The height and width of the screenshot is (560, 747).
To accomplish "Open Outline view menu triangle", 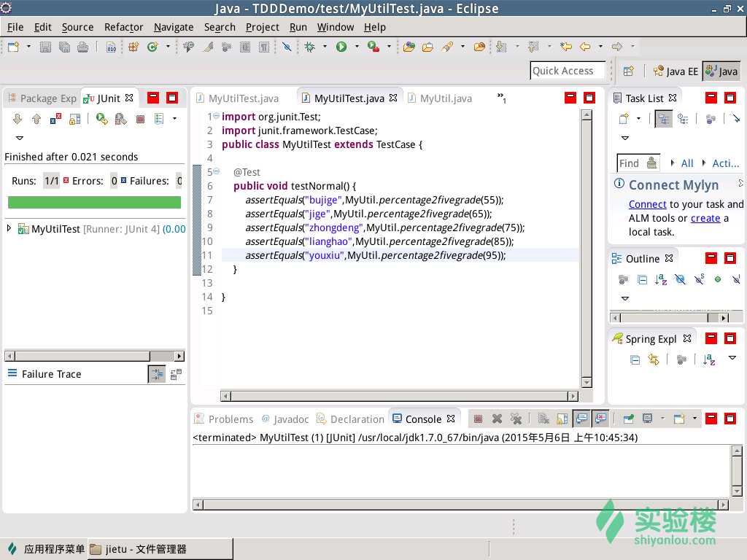I will coord(625,298).
